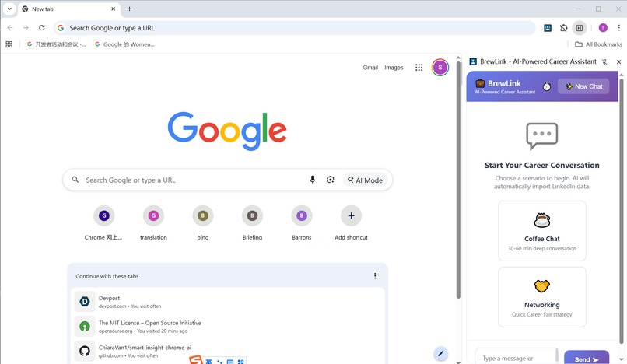Select the Coffee Chat scenario card
Image resolution: width=627 pixels, height=364 pixels.
(x=542, y=231)
